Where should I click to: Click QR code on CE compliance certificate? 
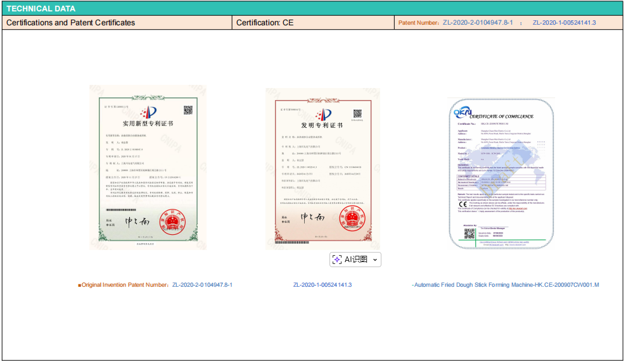(x=470, y=234)
